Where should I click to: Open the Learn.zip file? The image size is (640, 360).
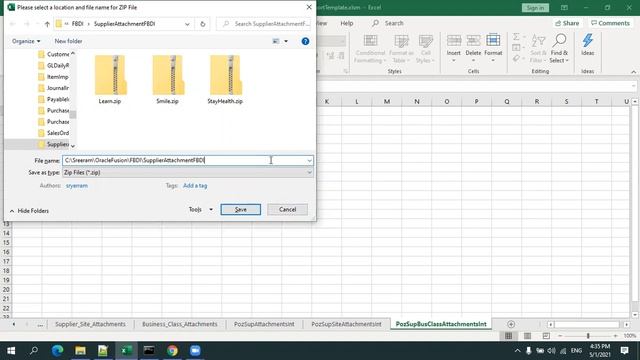click(110, 80)
